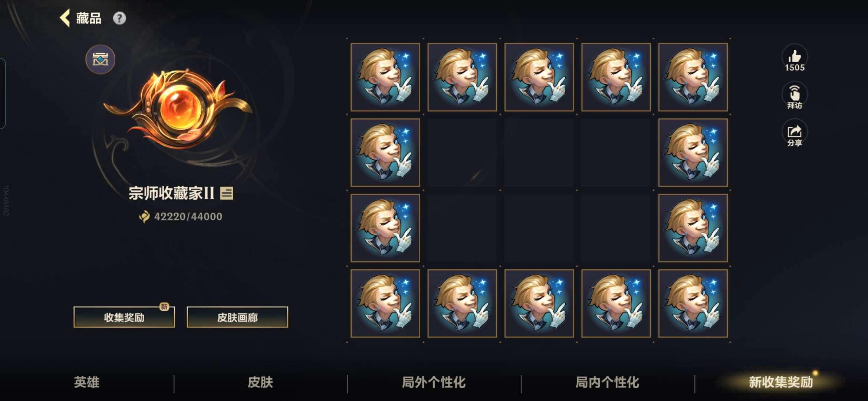Select the top-right emote thumbnail
The image size is (868, 401).
tap(693, 77)
